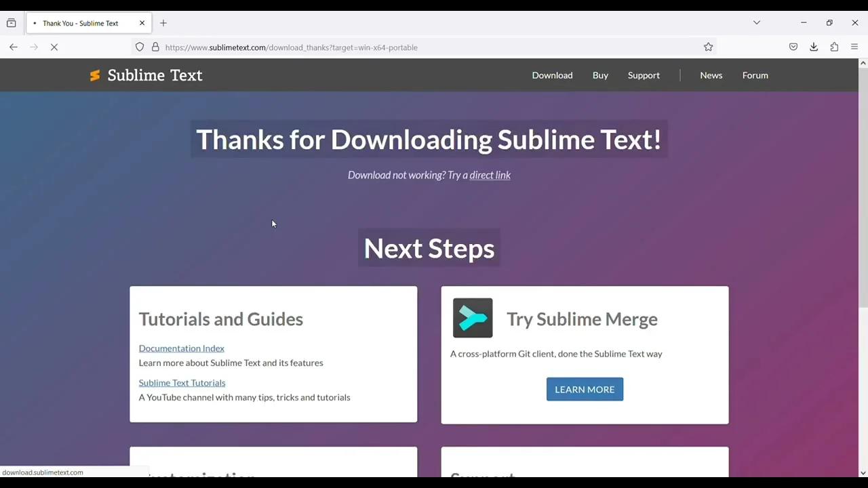The width and height of the screenshot is (868, 488).
Task: Open the Firefox downloads panel
Action: (814, 47)
